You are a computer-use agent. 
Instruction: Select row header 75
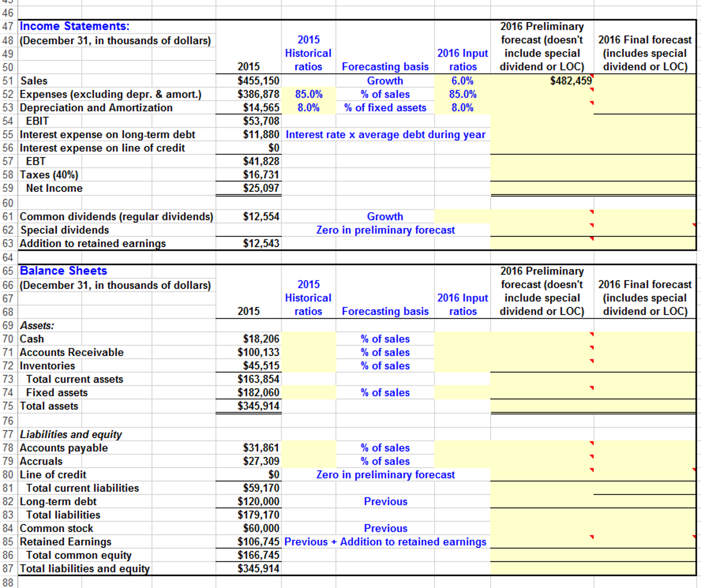point(8,406)
